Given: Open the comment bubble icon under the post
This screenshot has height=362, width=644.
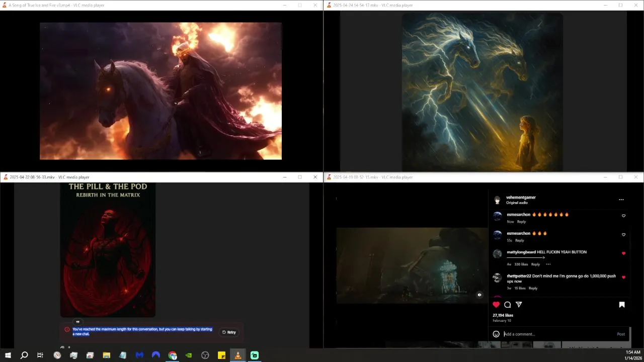Looking at the screenshot, I should tap(508, 305).
